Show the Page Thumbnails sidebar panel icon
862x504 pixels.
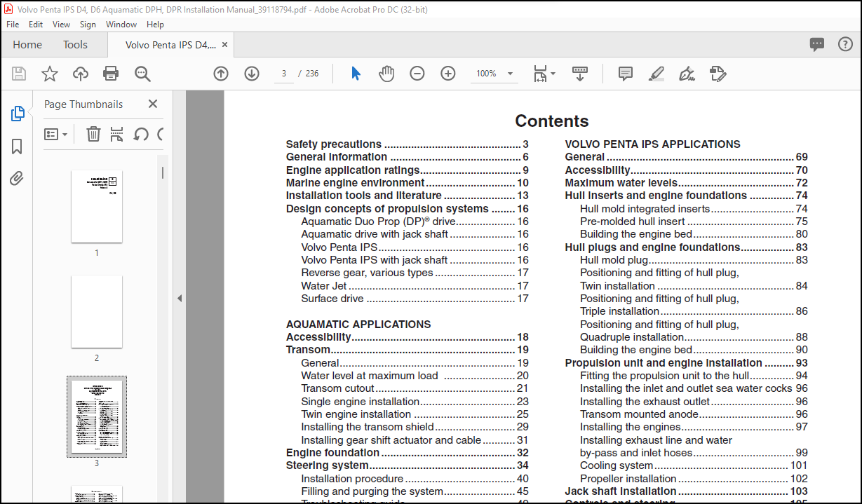18,114
